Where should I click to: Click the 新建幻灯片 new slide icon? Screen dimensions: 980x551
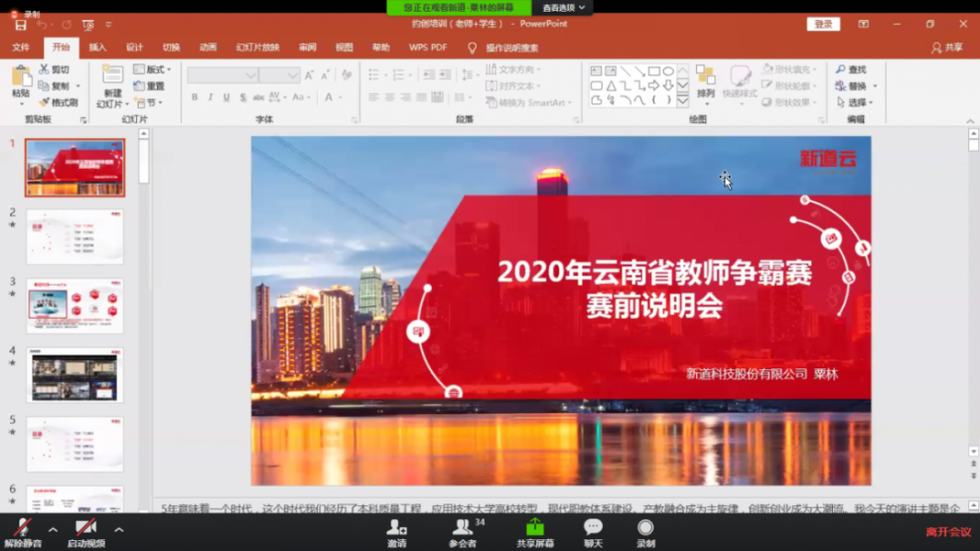(110, 77)
